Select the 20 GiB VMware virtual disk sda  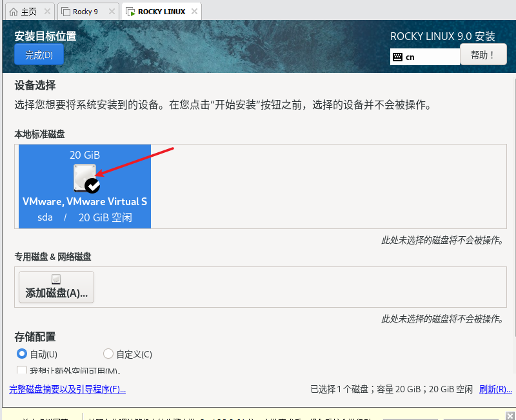pyautogui.click(x=84, y=186)
